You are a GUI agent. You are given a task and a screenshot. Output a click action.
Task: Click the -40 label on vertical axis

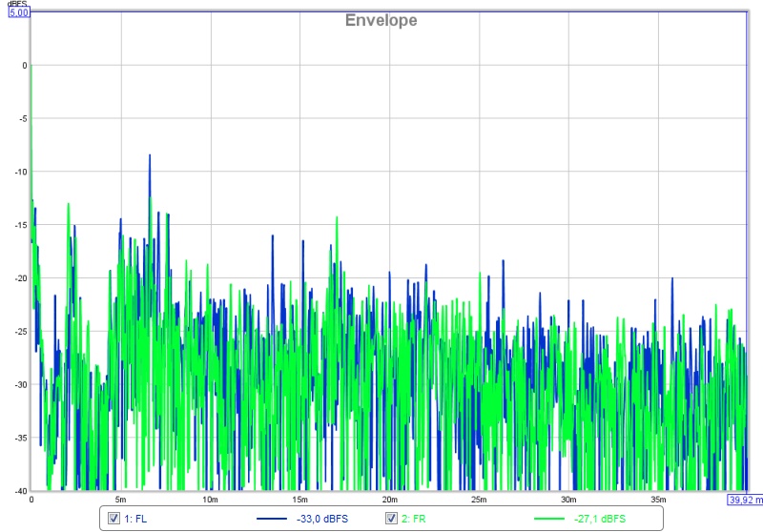point(19,491)
